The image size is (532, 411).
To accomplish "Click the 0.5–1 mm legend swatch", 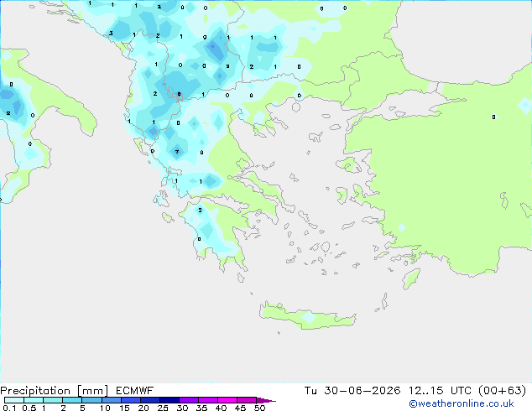I will point(34,400).
